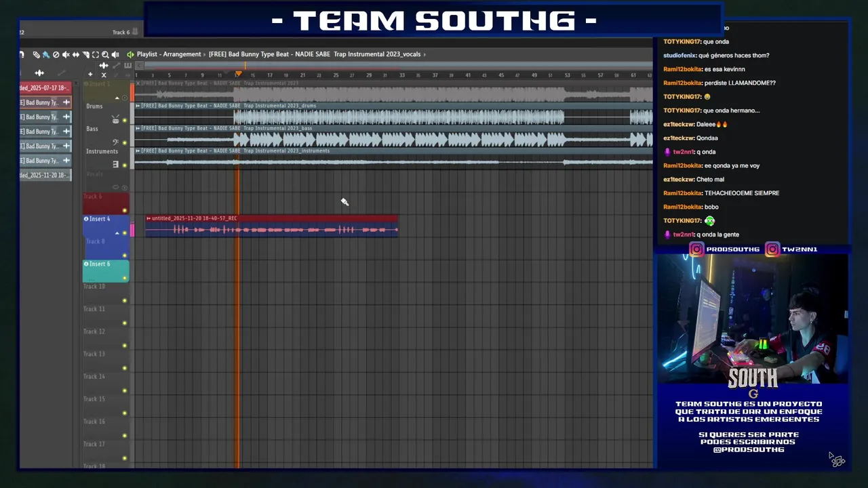Click the bass clef icon on Bass track
868x488 pixels.
click(x=115, y=142)
